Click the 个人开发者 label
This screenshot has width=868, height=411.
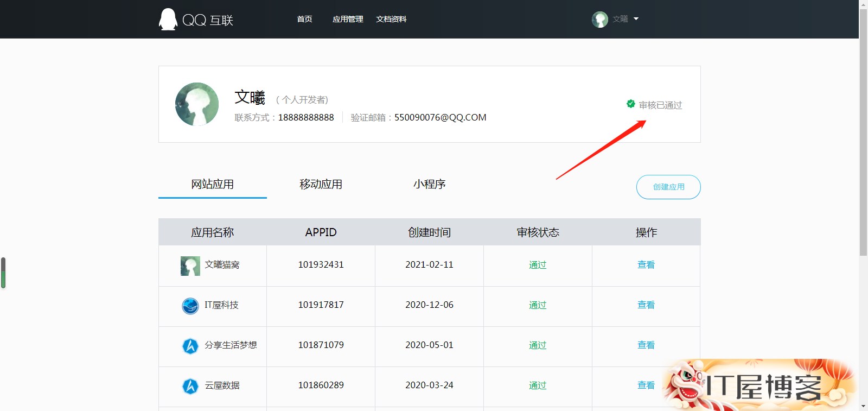pos(302,100)
